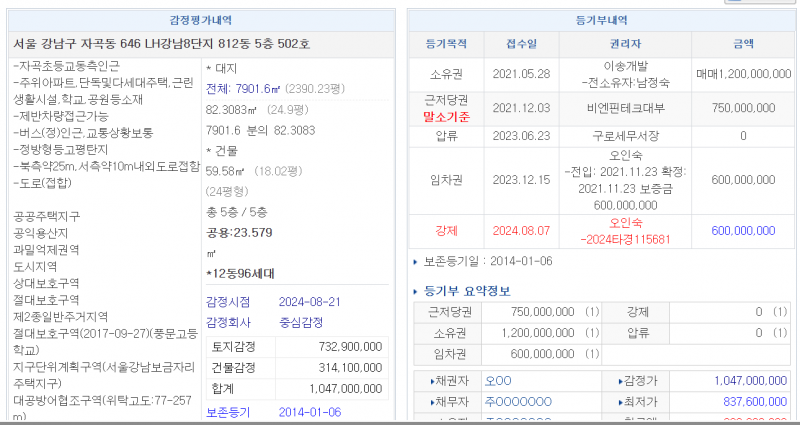Click the arrow bullet before 보존등기일
The width and height of the screenshot is (800, 425).
[x=417, y=262]
